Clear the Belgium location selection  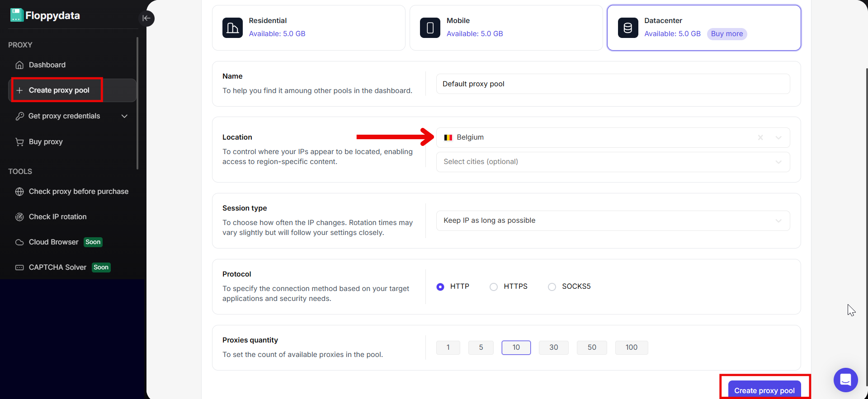(x=760, y=138)
